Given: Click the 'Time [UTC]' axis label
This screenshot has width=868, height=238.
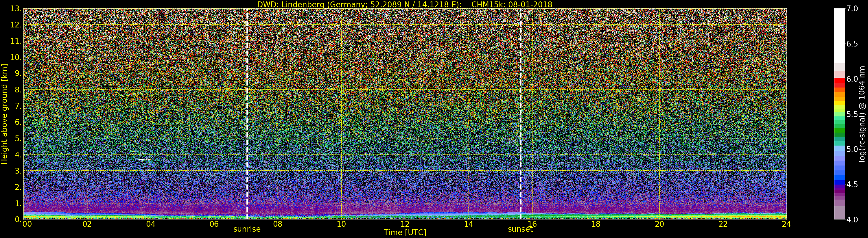Looking at the screenshot, I should click(405, 233).
